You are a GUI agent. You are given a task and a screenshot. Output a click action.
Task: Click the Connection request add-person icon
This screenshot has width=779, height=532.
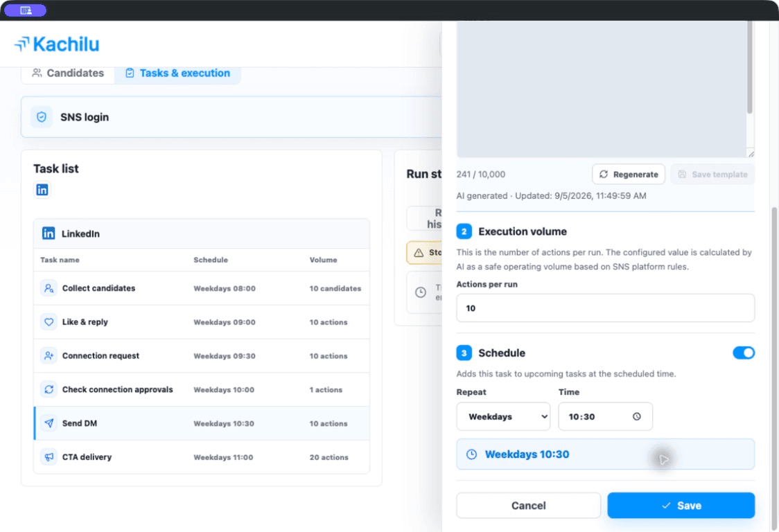pos(49,355)
